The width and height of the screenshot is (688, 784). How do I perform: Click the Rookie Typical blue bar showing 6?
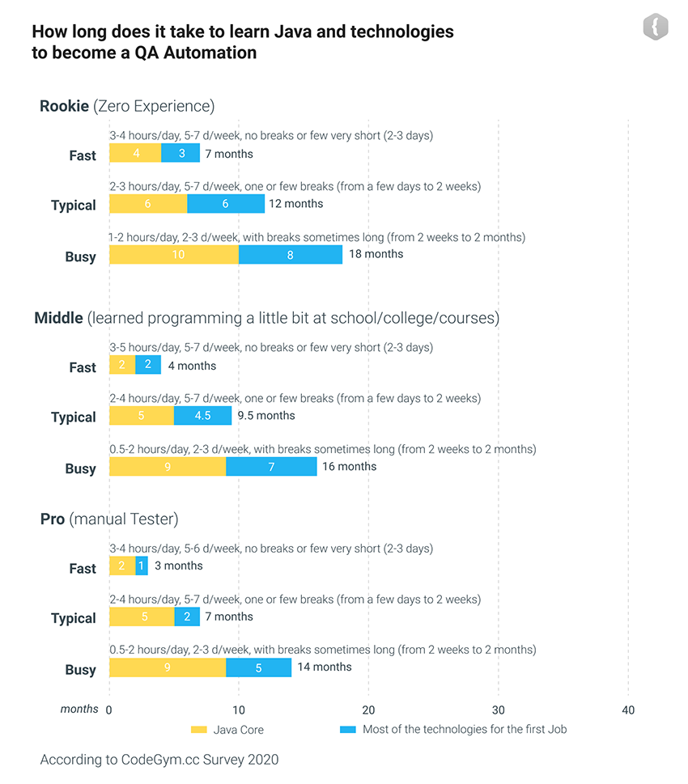point(226,204)
